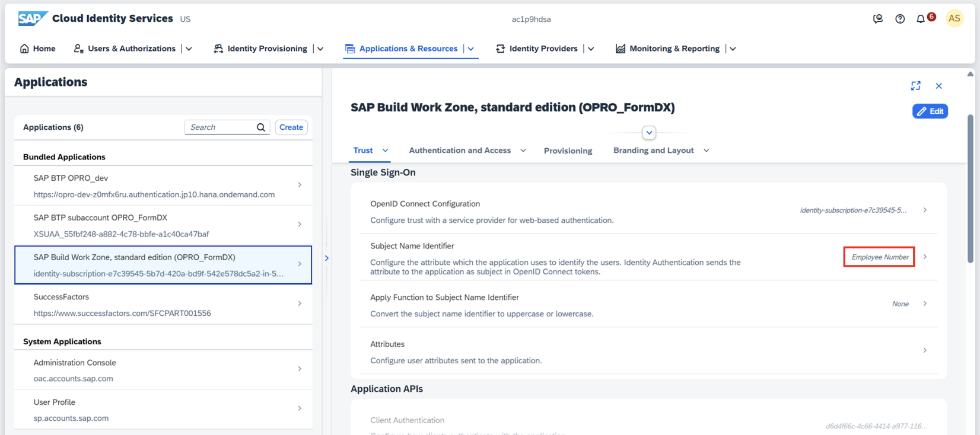
Task: Close the application detail panel
Action: (x=938, y=86)
